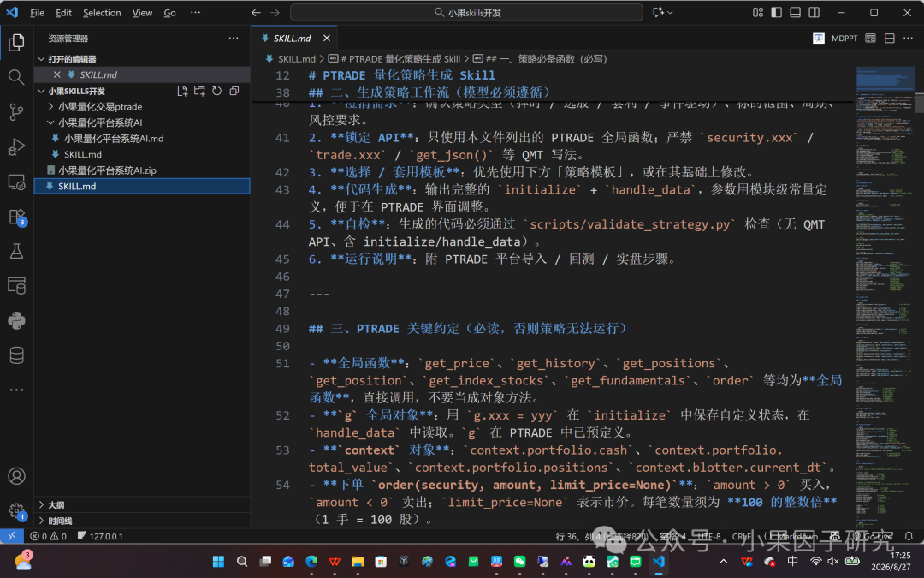Click the 127.0.0.1 status entry
924x578 pixels.
100,536
